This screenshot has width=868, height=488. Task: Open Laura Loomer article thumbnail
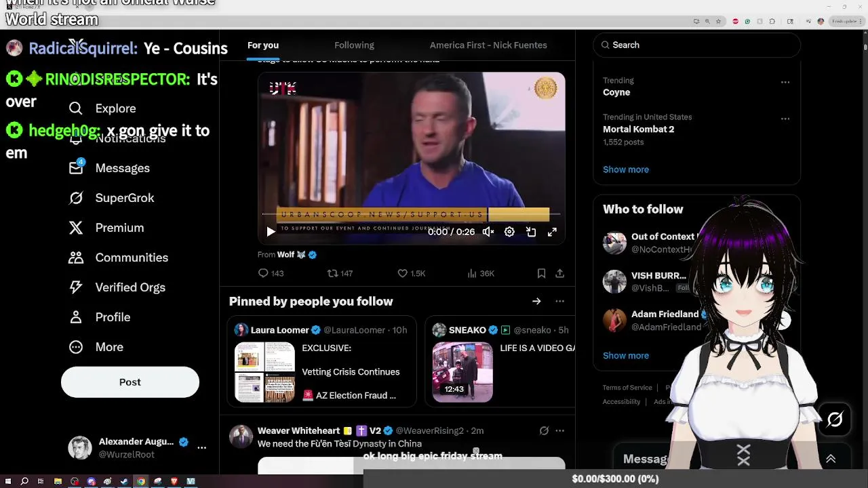coord(264,372)
